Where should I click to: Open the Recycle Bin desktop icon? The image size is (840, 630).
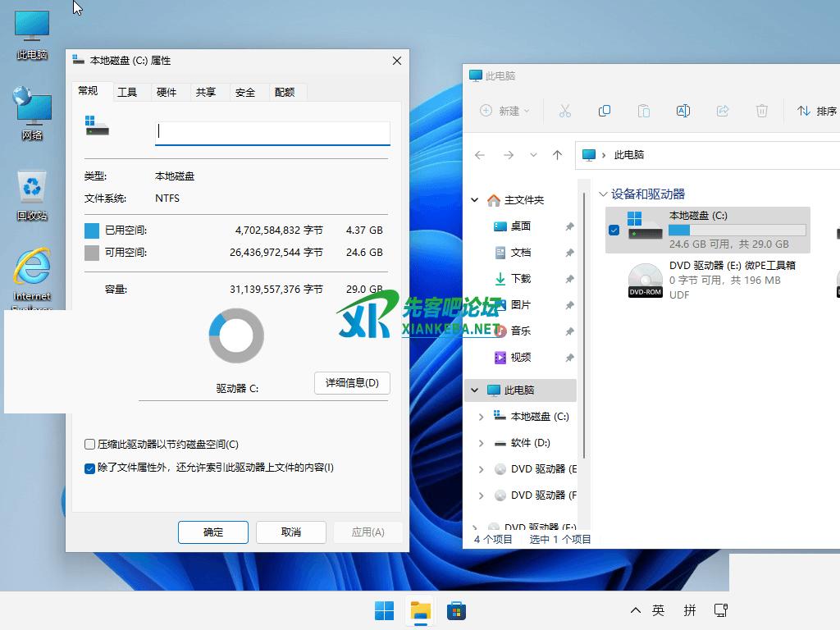pyautogui.click(x=32, y=194)
